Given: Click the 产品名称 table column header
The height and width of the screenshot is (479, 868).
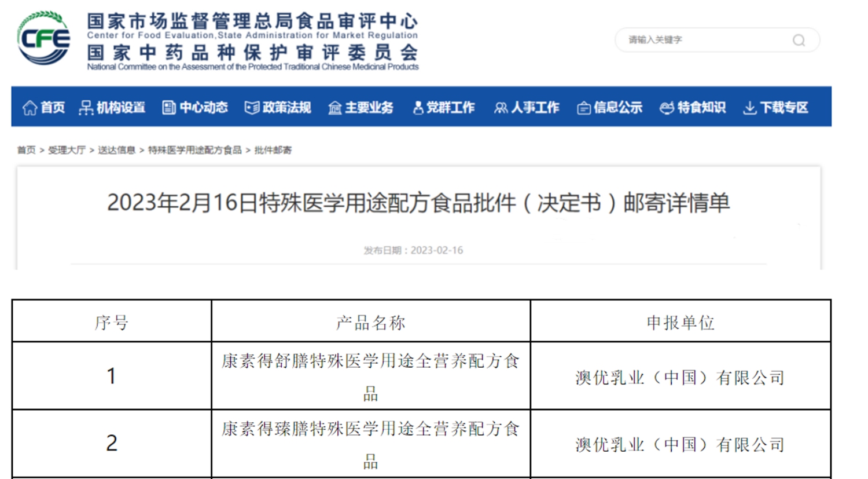Looking at the screenshot, I should click(x=370, y=322).
